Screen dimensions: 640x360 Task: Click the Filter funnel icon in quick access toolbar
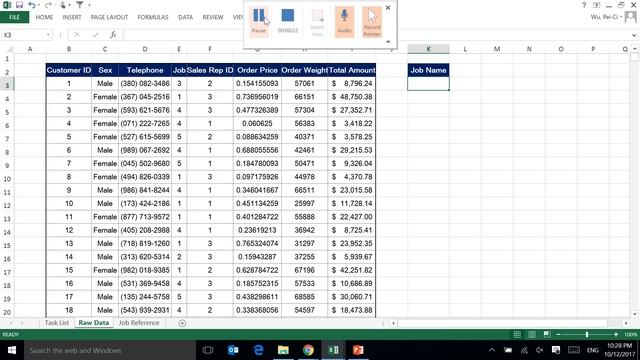[x=80, y=5]
